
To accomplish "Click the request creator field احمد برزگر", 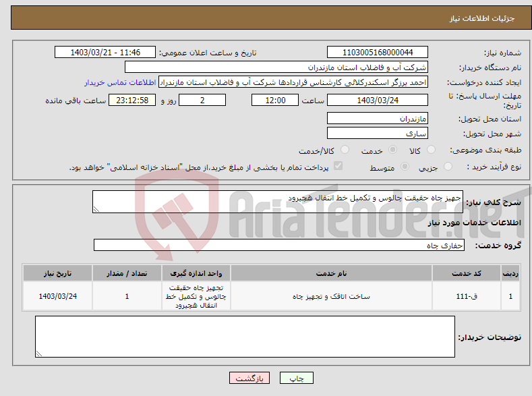I will [x=293, y=82].
